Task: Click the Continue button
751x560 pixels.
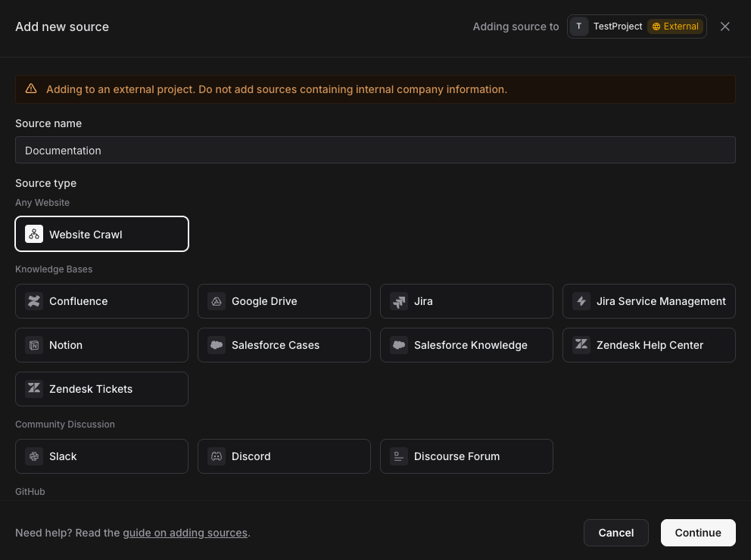Action: [698, 533]
